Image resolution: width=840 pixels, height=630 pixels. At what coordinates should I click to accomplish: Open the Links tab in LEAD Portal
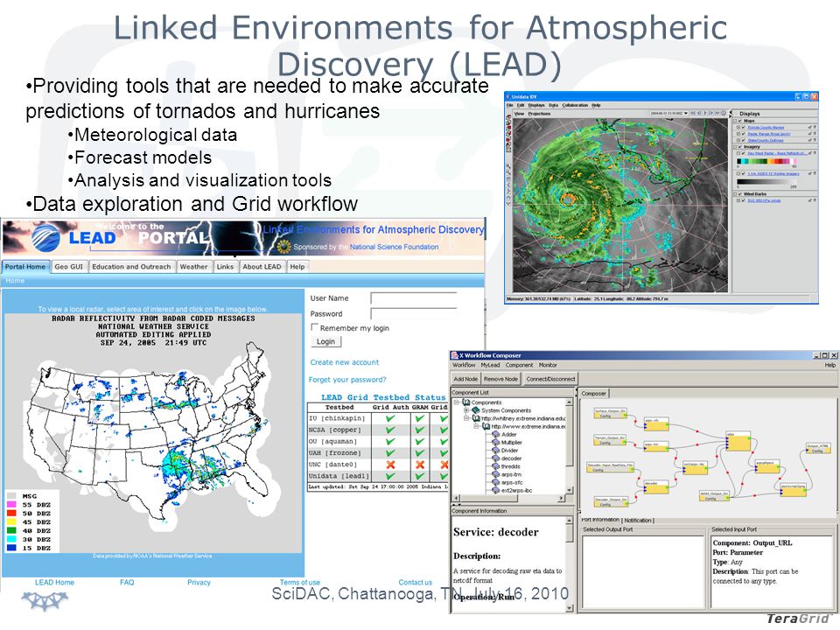point(225,267)
